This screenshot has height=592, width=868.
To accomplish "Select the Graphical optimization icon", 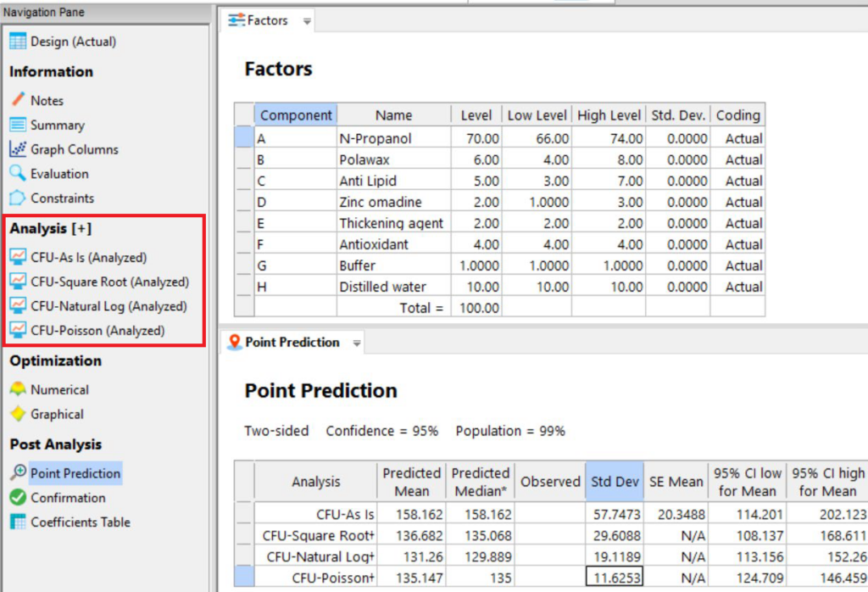I will pos(18,415).
